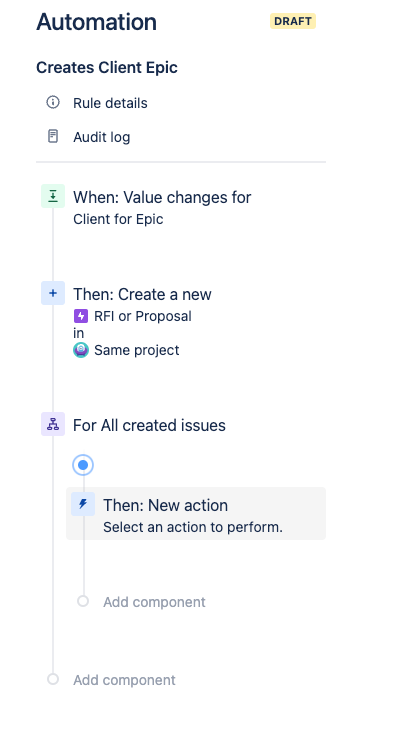Select the Then: New action component
Viewport: 394px width, 743px height.
[196, 514]
